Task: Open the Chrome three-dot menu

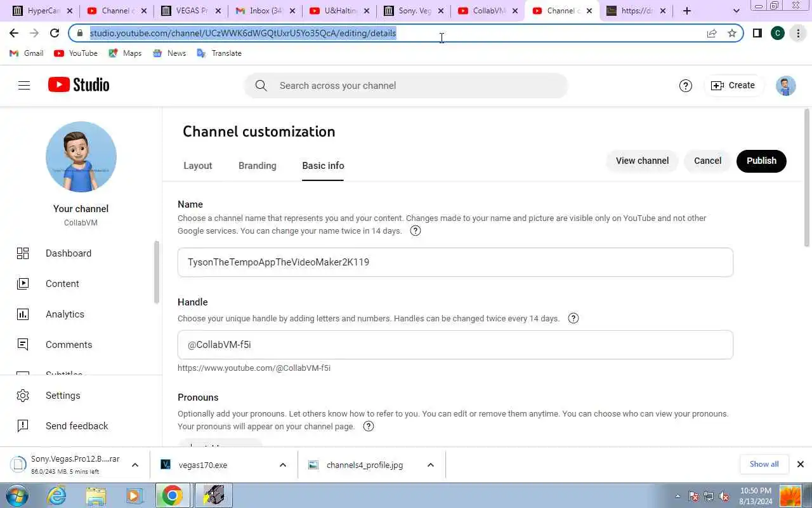Action: tap(798, 33)
